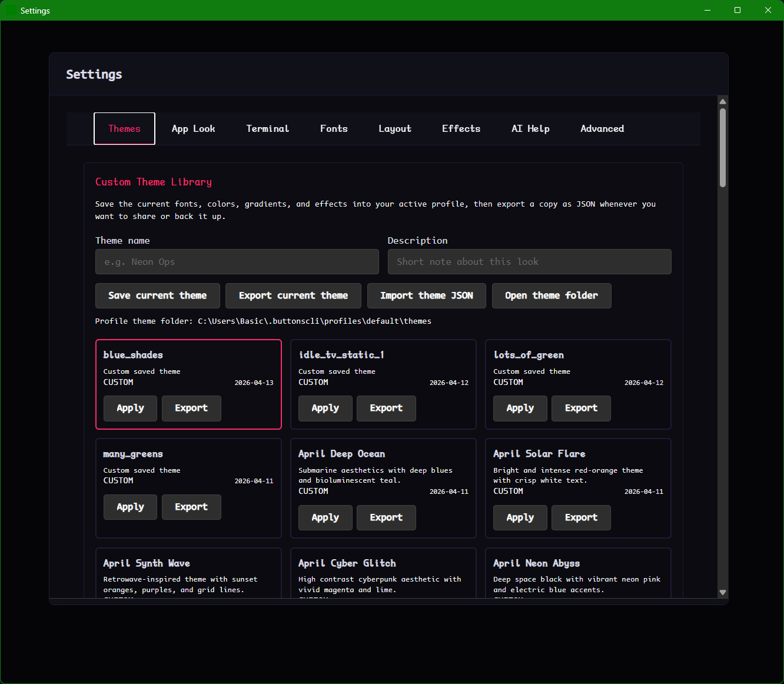Focus the Theme name input field
Screen dimensions: 784x684
pos(237,261)
